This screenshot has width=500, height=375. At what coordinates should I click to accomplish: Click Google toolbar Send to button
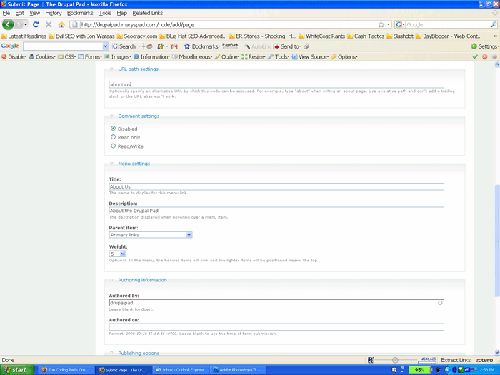[x=287, y=46]
